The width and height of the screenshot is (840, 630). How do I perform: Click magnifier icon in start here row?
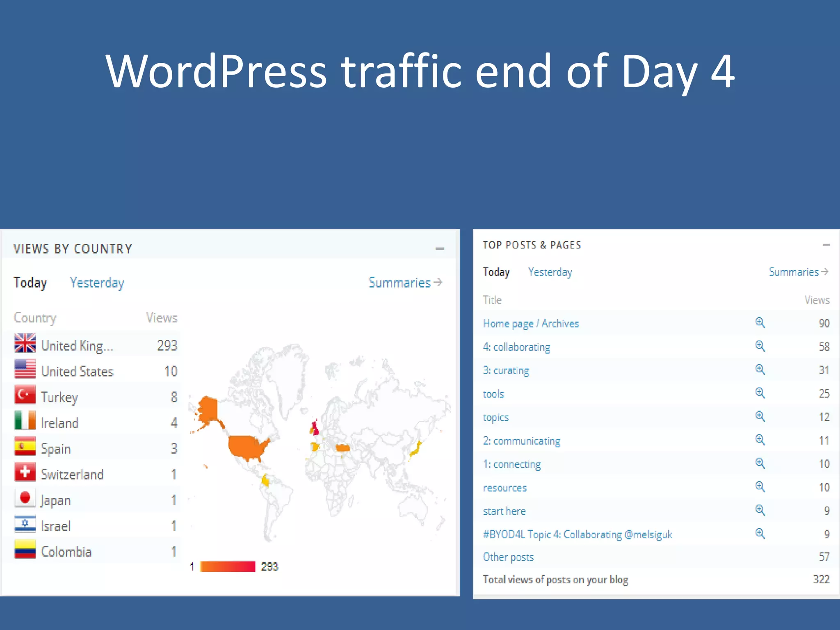[x=760, y=510]
